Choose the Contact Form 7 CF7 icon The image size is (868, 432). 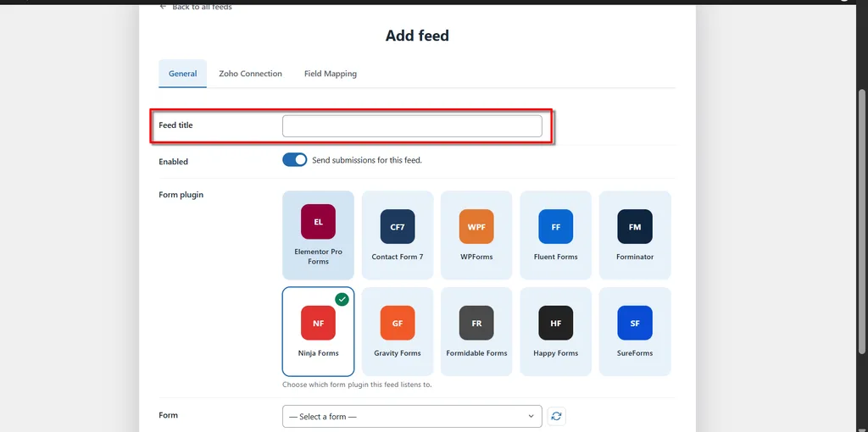398,226
